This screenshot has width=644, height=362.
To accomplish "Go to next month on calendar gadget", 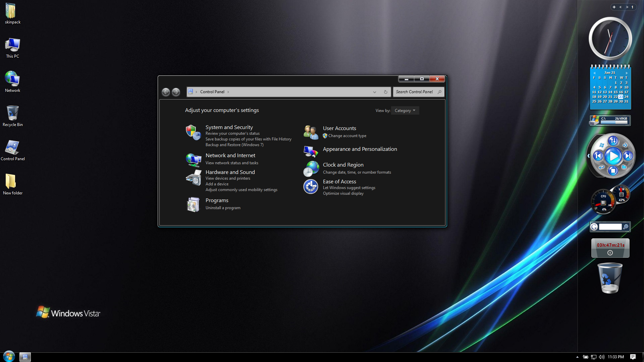I will click(627, 73).
